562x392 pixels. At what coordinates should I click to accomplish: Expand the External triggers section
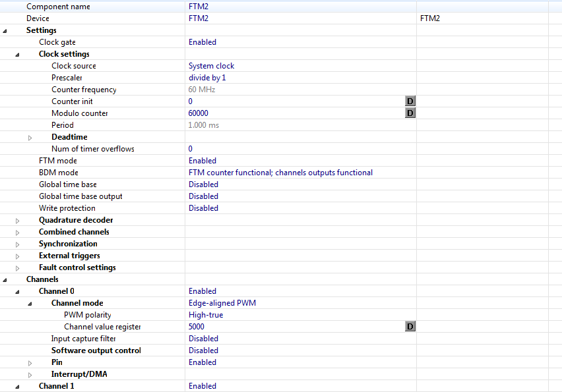pyautogui.click(x=18, y=256)
